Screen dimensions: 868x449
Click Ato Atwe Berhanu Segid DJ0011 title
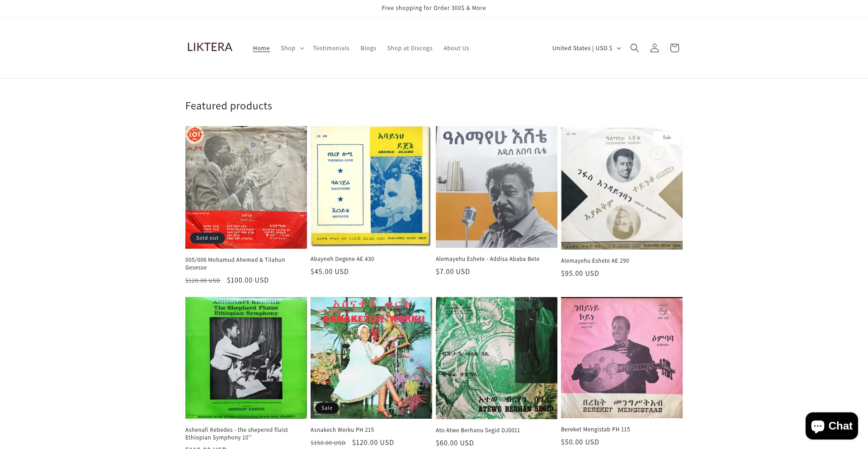477,430
